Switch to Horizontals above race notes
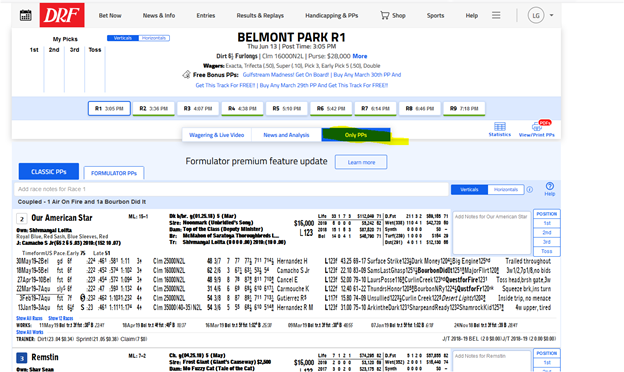This screenshot has height=372, width=624. click(506, 189)
